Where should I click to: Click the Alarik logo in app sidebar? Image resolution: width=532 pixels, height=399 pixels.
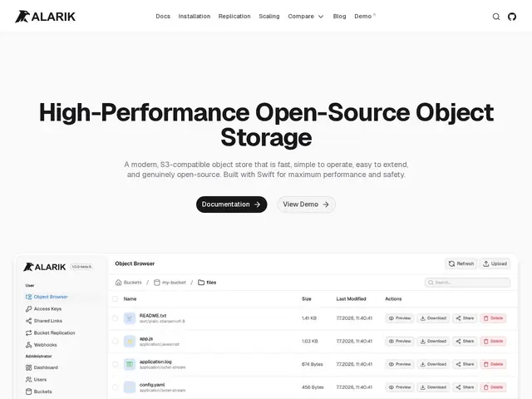tap(44, 267)
